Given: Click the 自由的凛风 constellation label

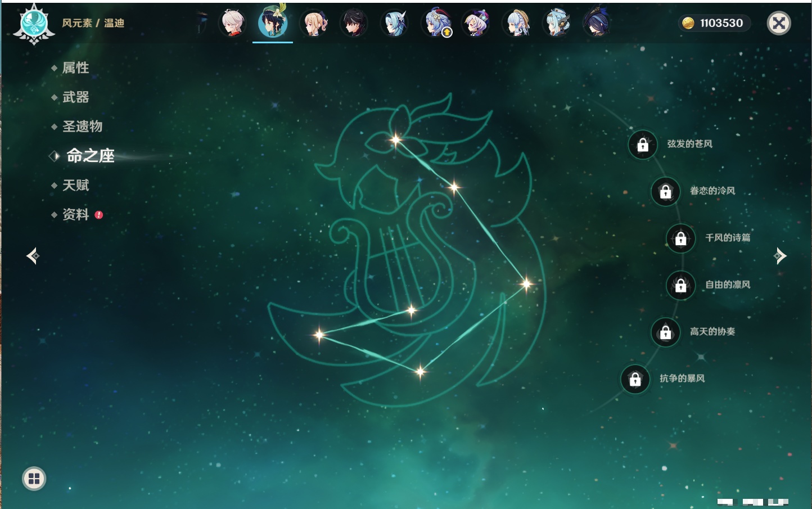Looking at the screenshot, I should 728,285.
